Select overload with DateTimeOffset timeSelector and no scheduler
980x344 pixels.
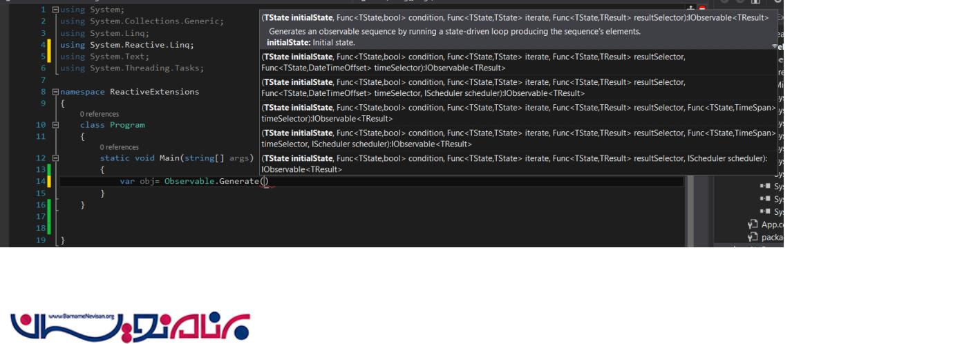pos(518,63)
